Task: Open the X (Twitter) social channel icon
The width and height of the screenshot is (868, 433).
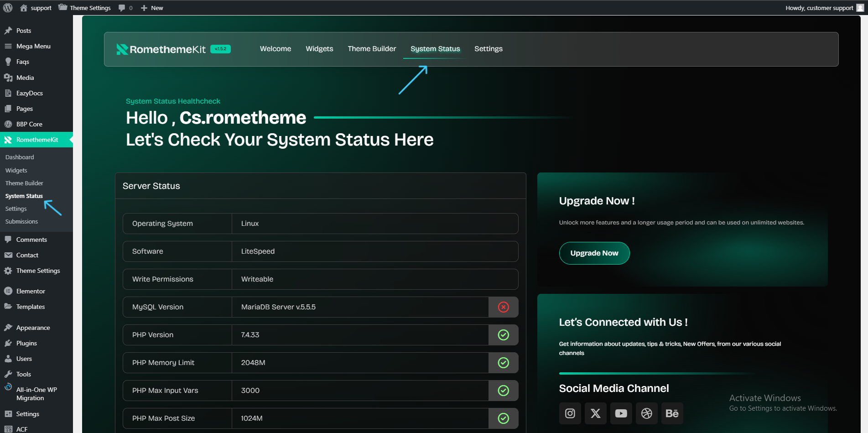Action: pyautogui.click(x=596, y=413)
